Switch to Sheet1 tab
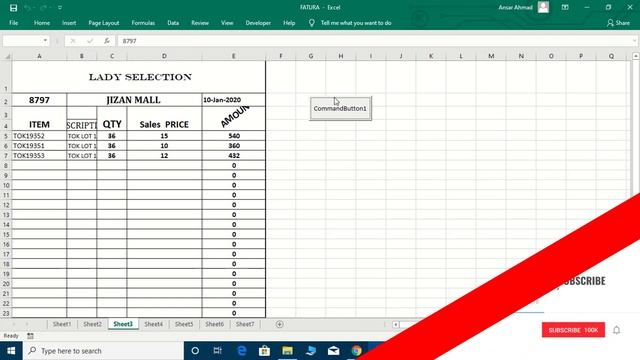Screen dimensions: 640x360 coord(62,324)
